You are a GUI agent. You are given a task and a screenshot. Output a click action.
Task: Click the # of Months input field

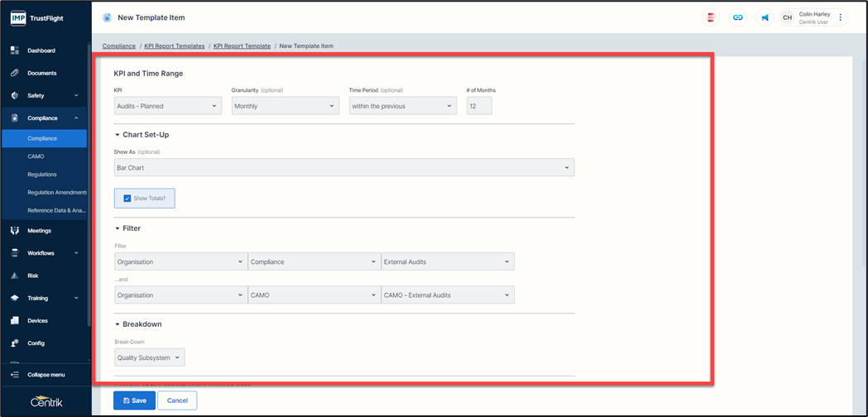479,106
